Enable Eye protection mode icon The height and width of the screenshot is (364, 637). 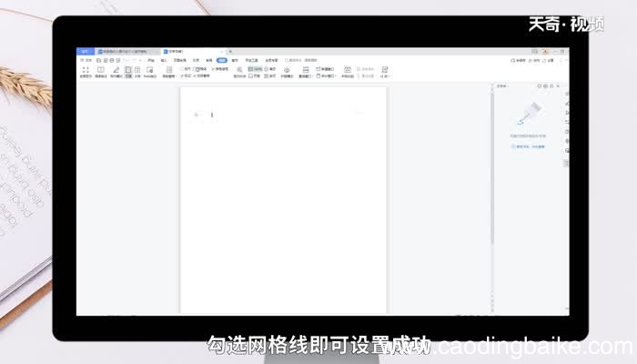tap(287, 72)
